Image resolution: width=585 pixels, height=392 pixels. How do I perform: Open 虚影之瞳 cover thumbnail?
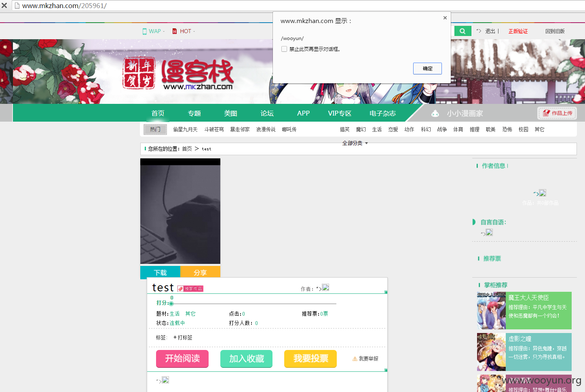tap(491, 352)
